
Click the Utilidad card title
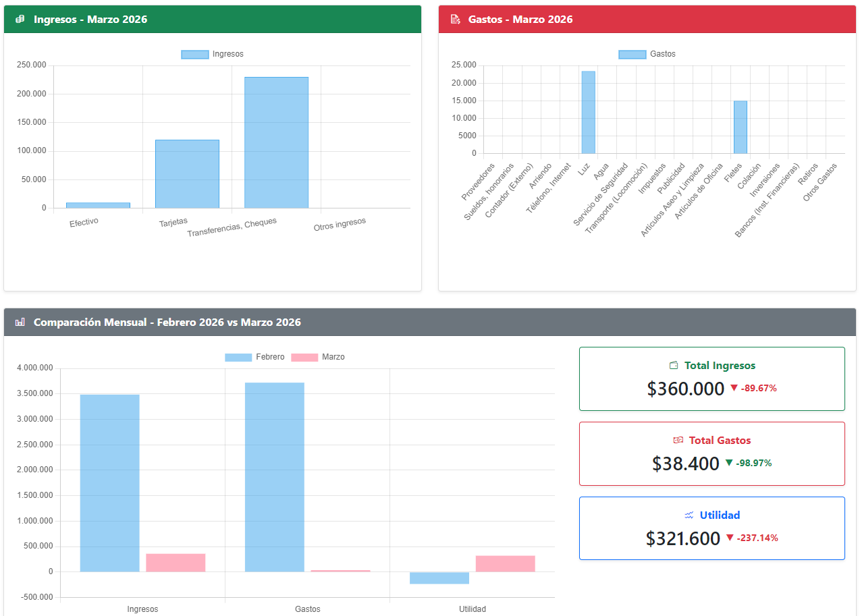(720, 515)
